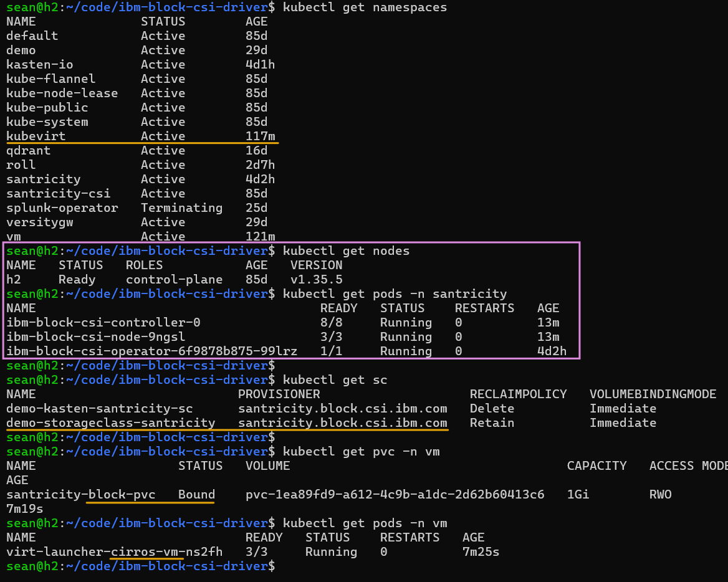
Task: Click the 'Terminating' status value
Action: click(181, 208)
